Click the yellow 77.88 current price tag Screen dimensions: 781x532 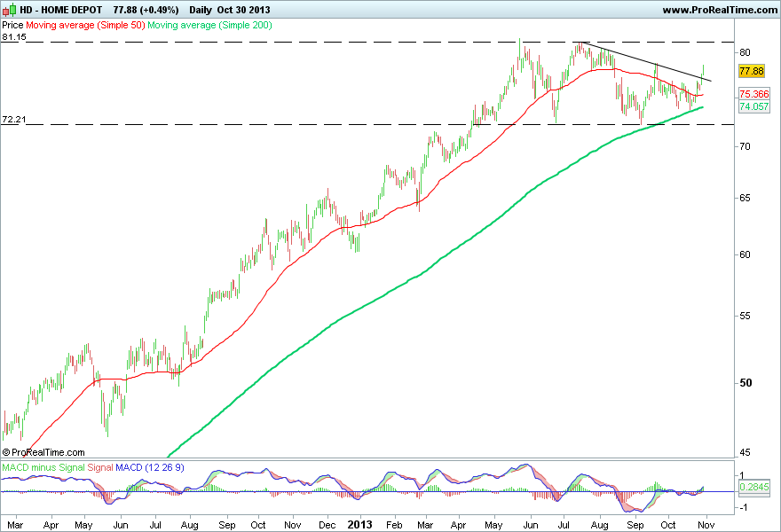coord(752,71)
